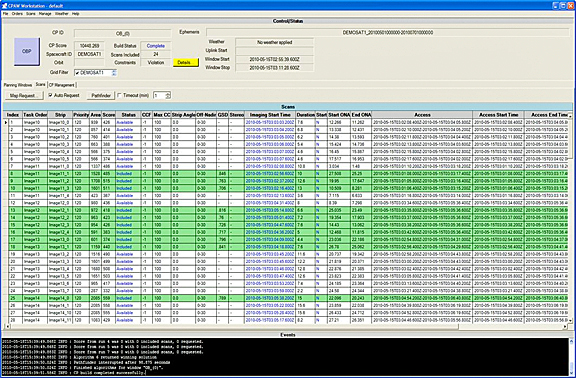Sort by the Access Start Time column header

point(498,115)
